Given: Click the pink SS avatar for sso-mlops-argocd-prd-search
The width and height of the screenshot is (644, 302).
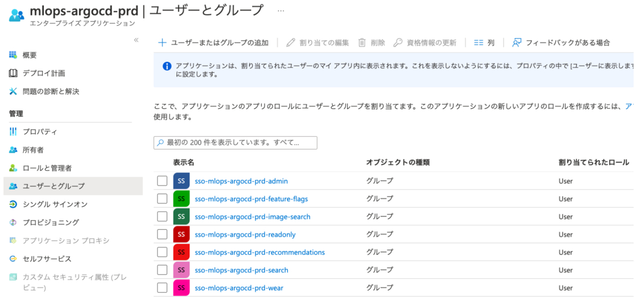Looking at the screenshot, I should coord(181,270).
